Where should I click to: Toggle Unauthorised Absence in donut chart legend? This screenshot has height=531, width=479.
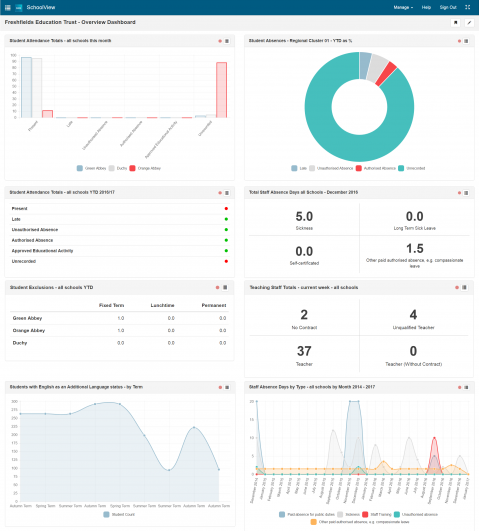coord(331,168)
